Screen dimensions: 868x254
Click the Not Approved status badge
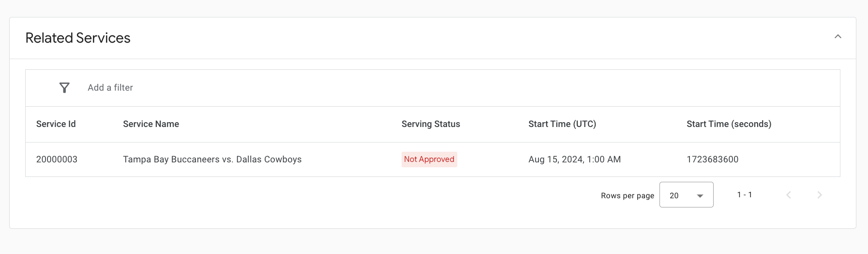(x=429, y=159)
